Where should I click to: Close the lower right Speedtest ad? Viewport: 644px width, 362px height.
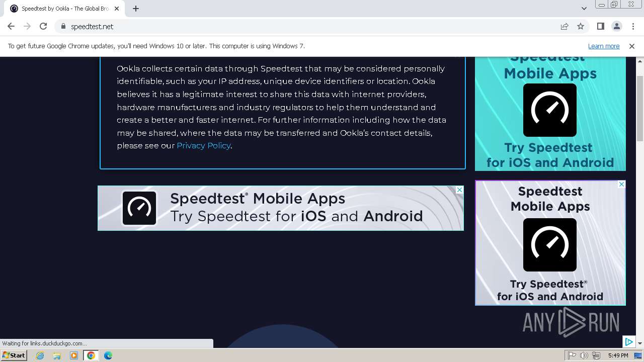[x=621, y=185]
